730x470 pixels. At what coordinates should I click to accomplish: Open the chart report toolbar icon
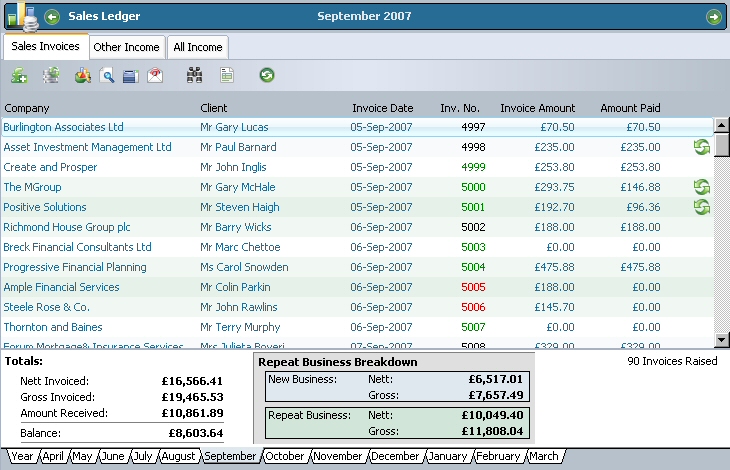[83, 75]
